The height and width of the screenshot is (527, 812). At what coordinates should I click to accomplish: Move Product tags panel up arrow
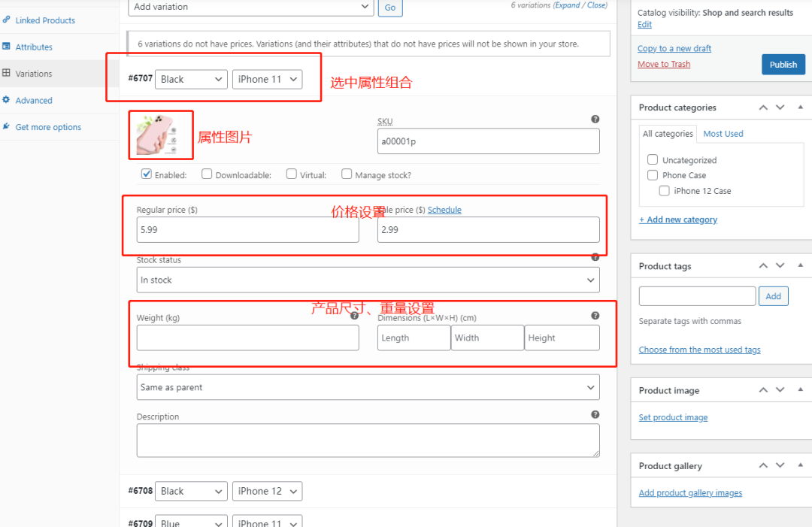tap(763, 266)
